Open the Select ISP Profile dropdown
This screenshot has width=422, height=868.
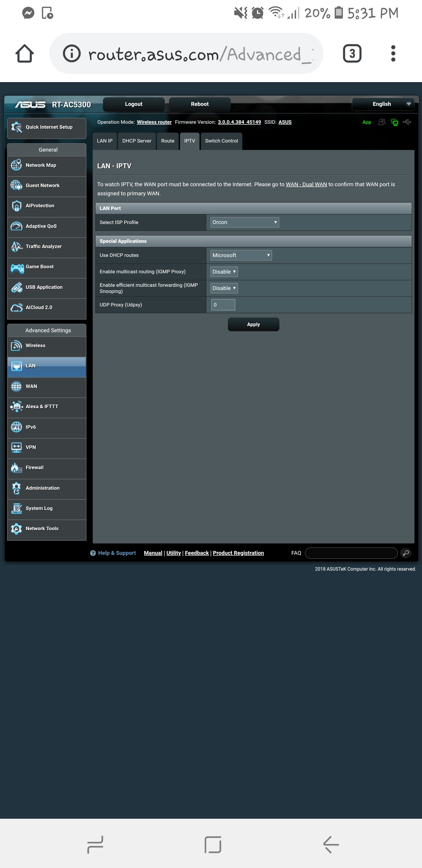tap(244, 222)
